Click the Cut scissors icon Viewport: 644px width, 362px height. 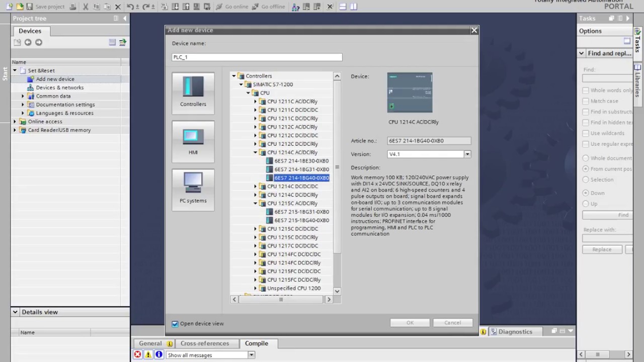(x=86, y=7)
